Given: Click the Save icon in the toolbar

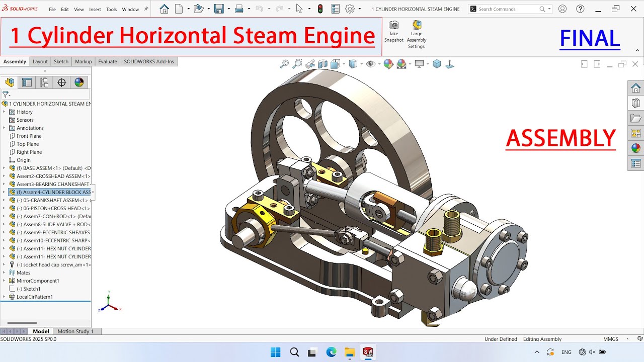Looking at the screenshot, I should pos(219,9).
